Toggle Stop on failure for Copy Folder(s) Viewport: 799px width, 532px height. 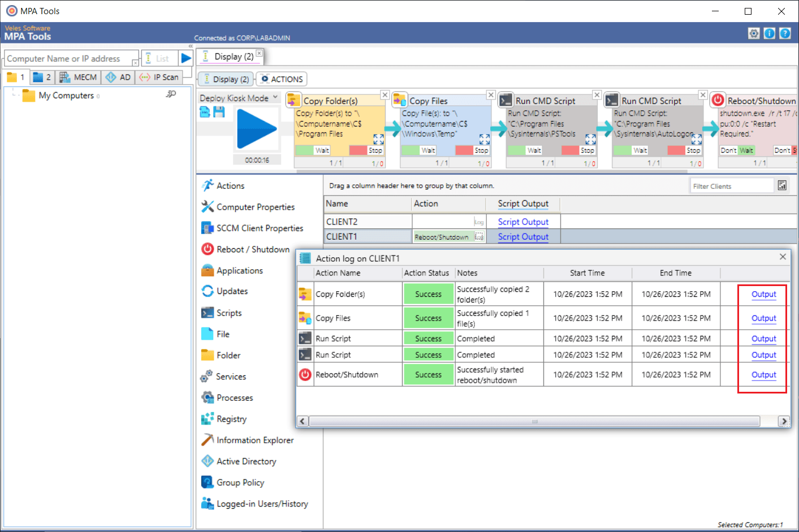[366, 150]
